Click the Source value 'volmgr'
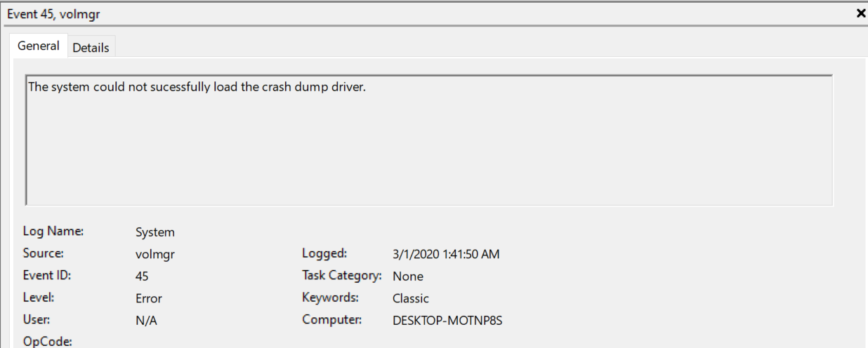This screenshot has height=348, width=868. 155,255
